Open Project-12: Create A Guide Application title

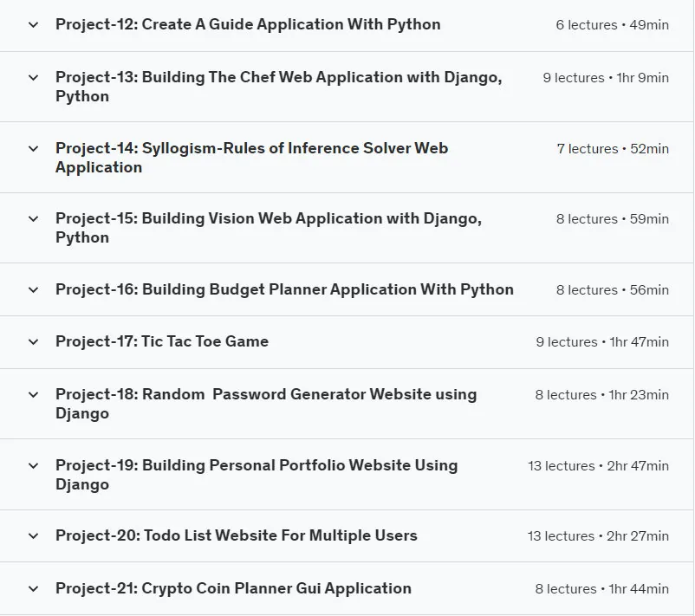(248, 24)
